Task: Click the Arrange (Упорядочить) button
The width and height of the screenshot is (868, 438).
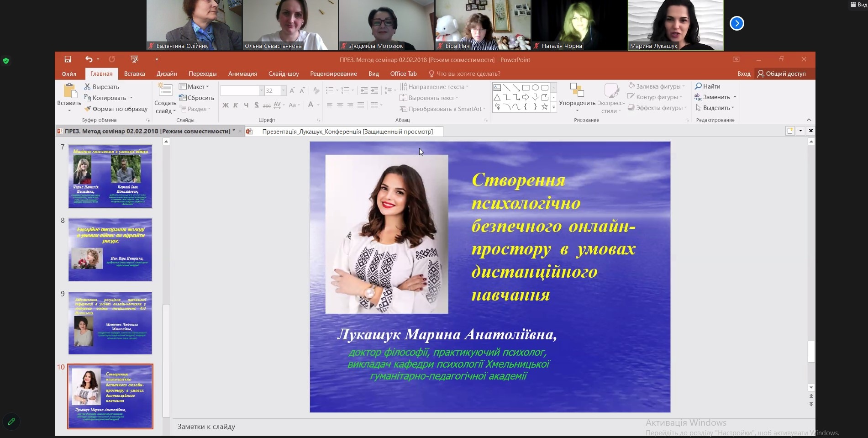Action: (577, 97)
